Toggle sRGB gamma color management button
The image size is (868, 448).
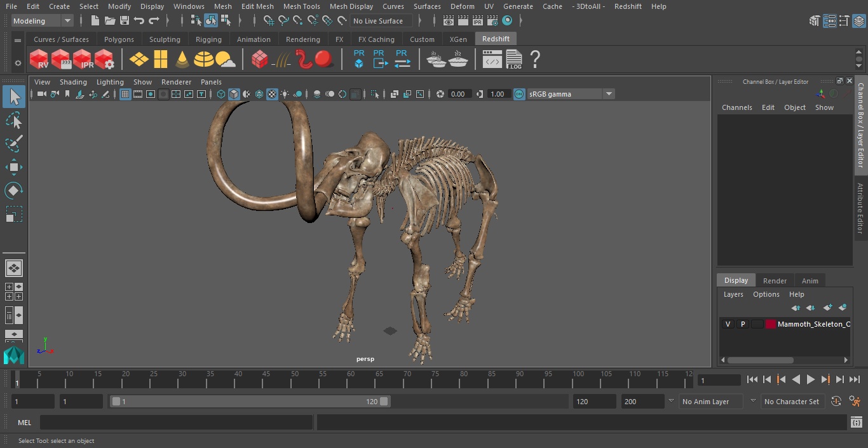(519, 94)
